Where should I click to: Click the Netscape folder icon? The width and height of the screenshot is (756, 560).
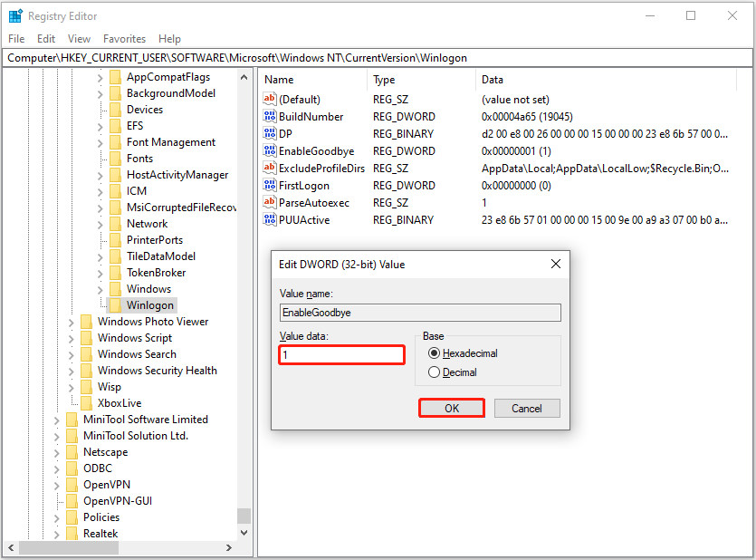click(x=72, y=452)
